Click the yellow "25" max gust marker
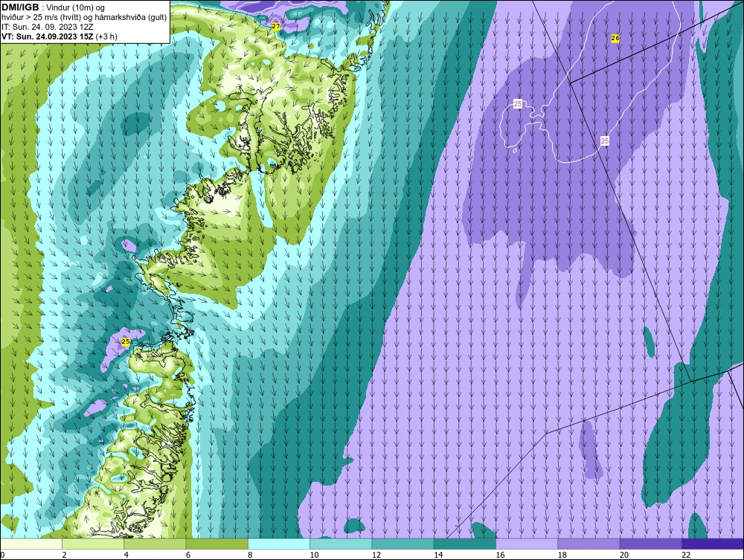The width and height of the screenshot is (744, 560). (125, 341)
